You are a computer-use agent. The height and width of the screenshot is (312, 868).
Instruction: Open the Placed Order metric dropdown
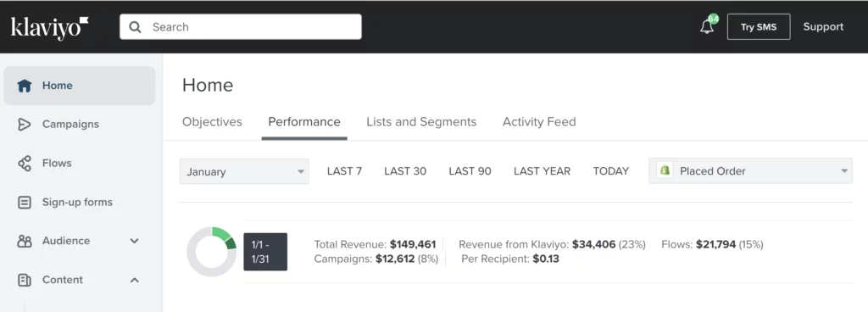(750, 171)
